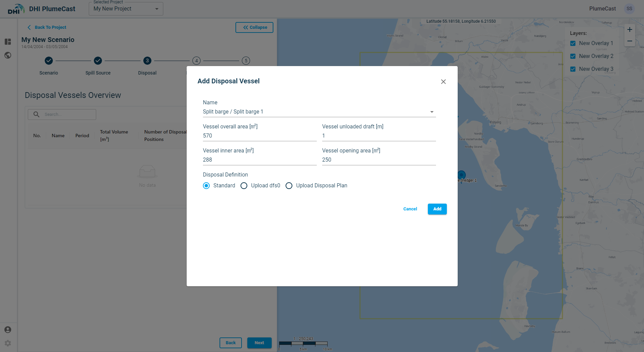This screenshot has height=352, width=644.
Task: Toggle the New Overlay 3 layer checkbox
Action: pyautogui.click(x=573, y=69)
